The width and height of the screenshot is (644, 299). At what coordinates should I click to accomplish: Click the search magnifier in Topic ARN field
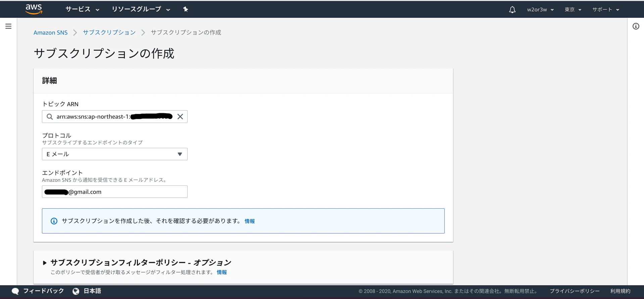pyautogui.click(x=50, y=117)
